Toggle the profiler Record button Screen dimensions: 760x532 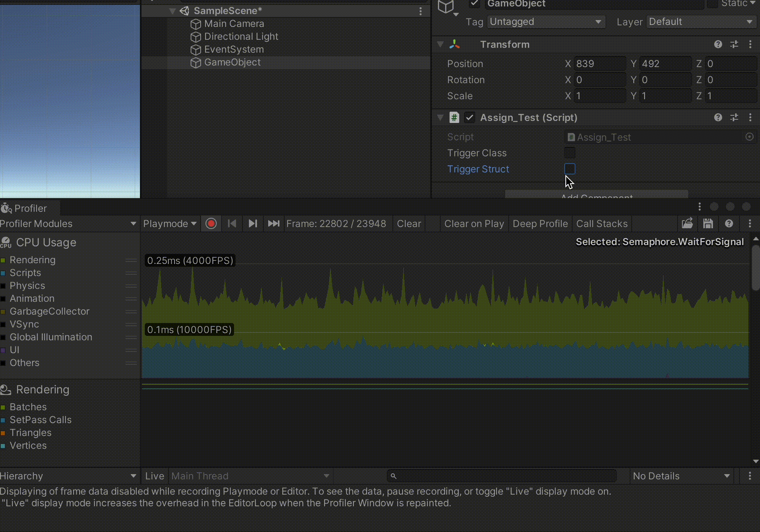coord(211,223)
